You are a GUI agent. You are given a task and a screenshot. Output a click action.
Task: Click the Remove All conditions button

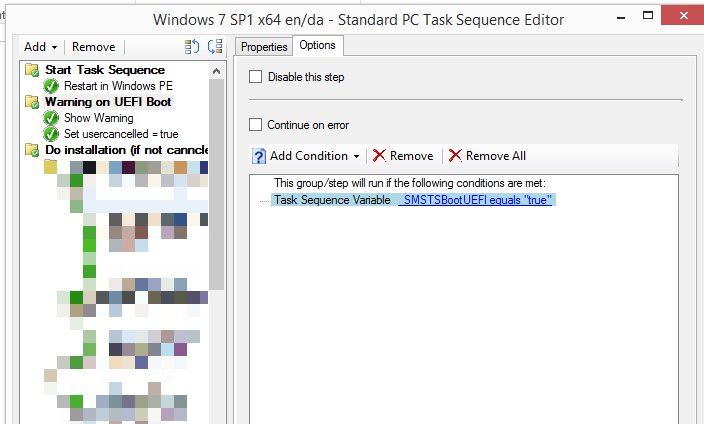[x=487, y=156]
